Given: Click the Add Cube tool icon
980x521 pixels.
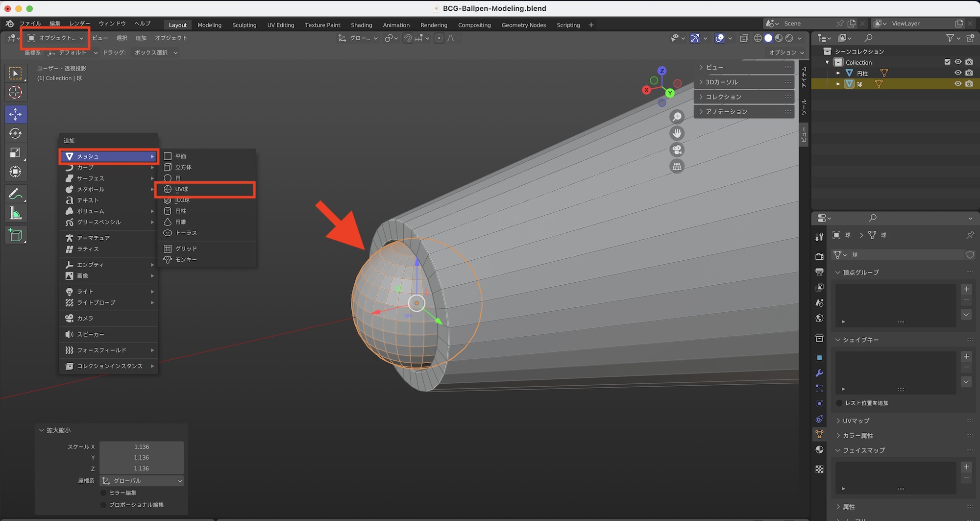Looking at the screenshot, I should pyautogui.click(x=15, y=235).
